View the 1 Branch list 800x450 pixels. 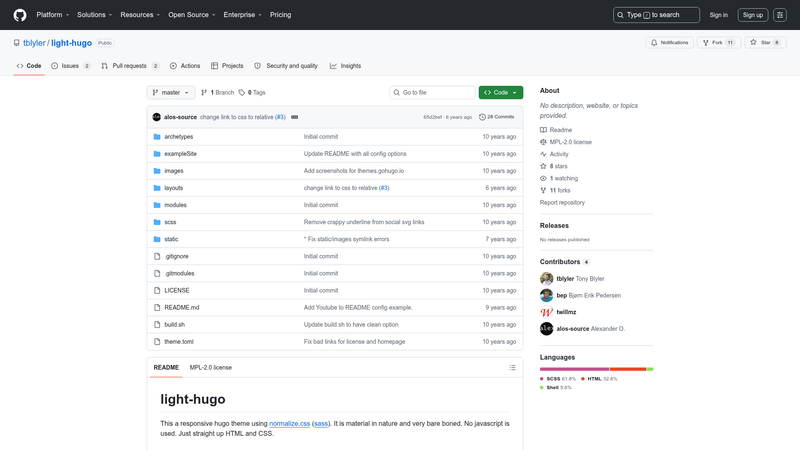tap(217, 92)
